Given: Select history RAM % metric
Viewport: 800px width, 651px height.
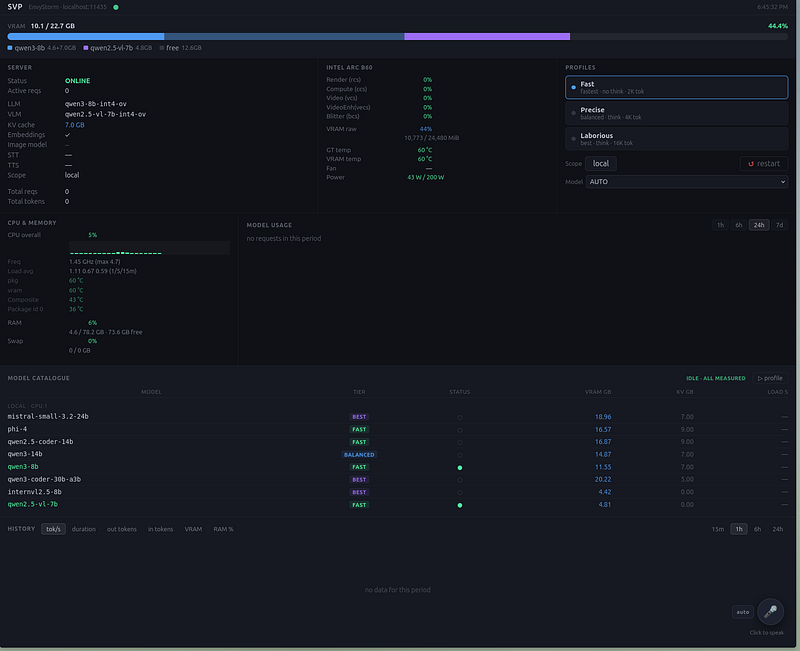Looking at the screenshot, I should [x=223, y=529].
